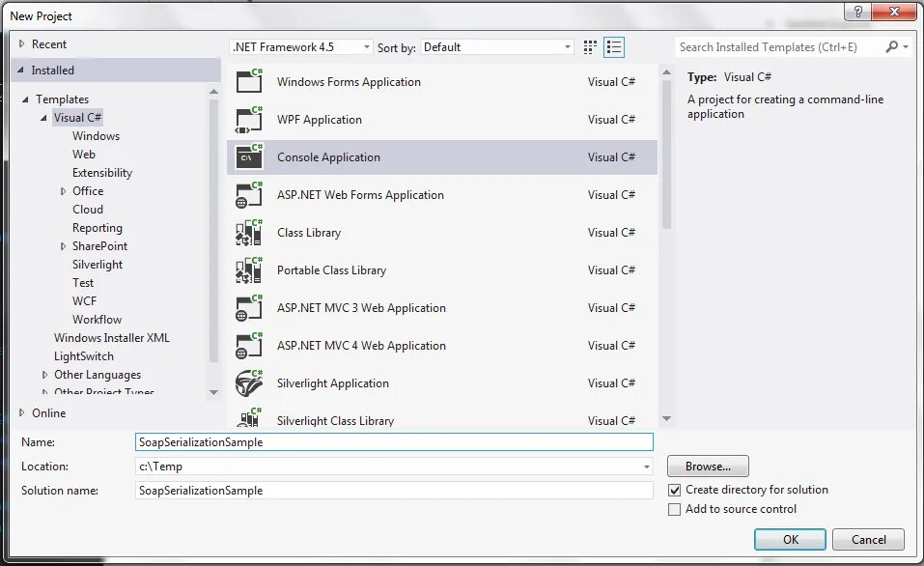This screenshot has width=924, height=566.
Task: Click the 'Silverlight Application' template name
Action: [333, 383]
